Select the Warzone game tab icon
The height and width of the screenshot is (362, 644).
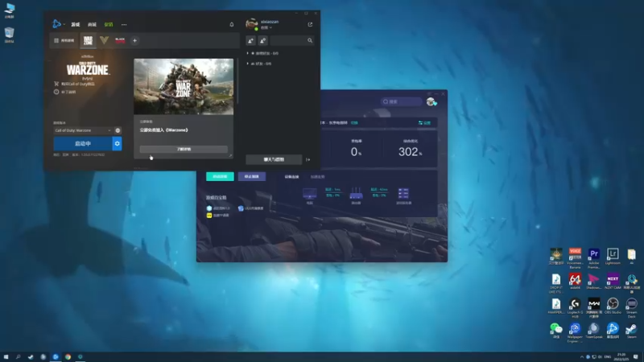88,40
